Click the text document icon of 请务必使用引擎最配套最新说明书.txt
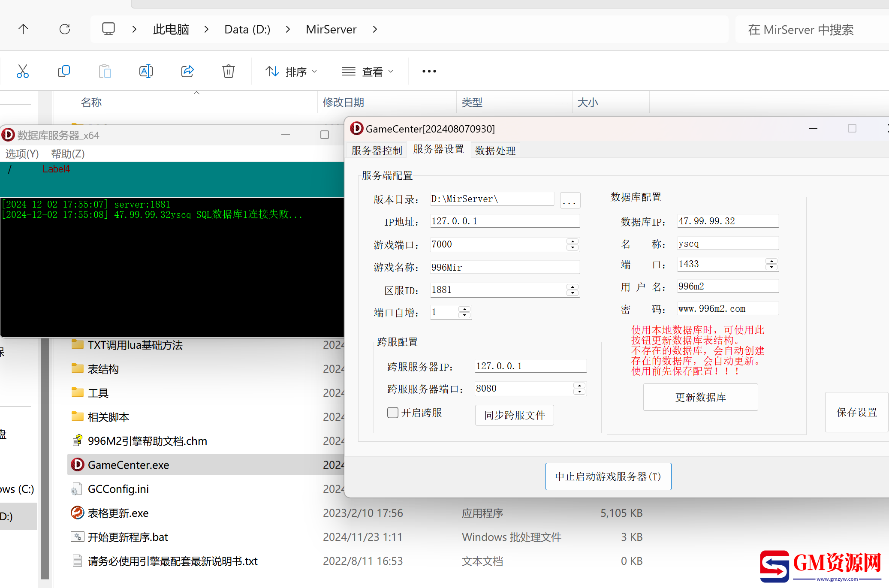The width and height of the screenshot is (889, 588). pyautogui.click(x=77, y=561)
